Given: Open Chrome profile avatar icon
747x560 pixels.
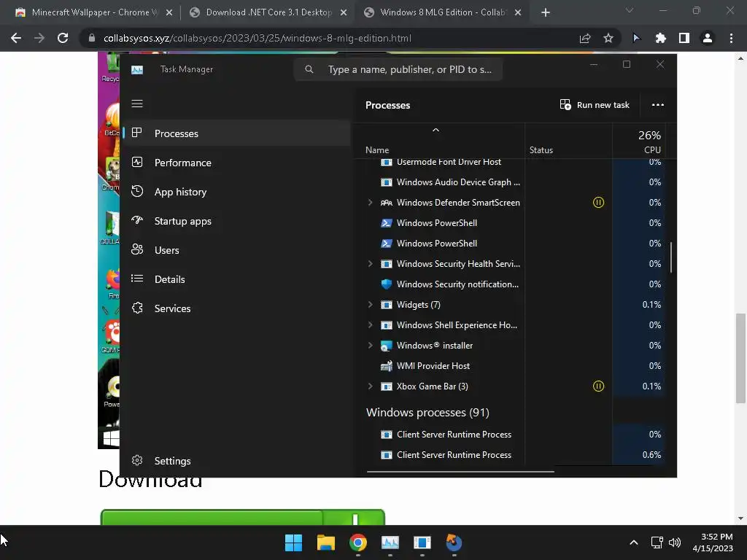Looking at the screenshot, I should coord(708,38).
